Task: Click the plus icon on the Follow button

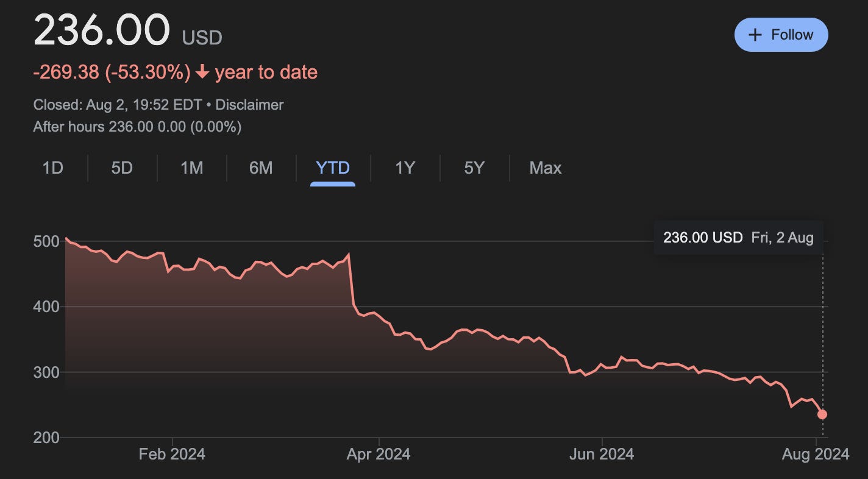Action: [756, 35]
